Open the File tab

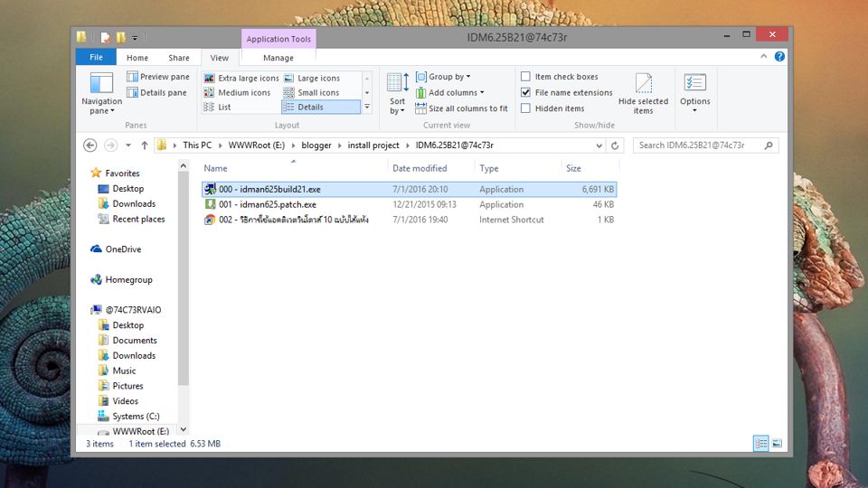point(96,58)
